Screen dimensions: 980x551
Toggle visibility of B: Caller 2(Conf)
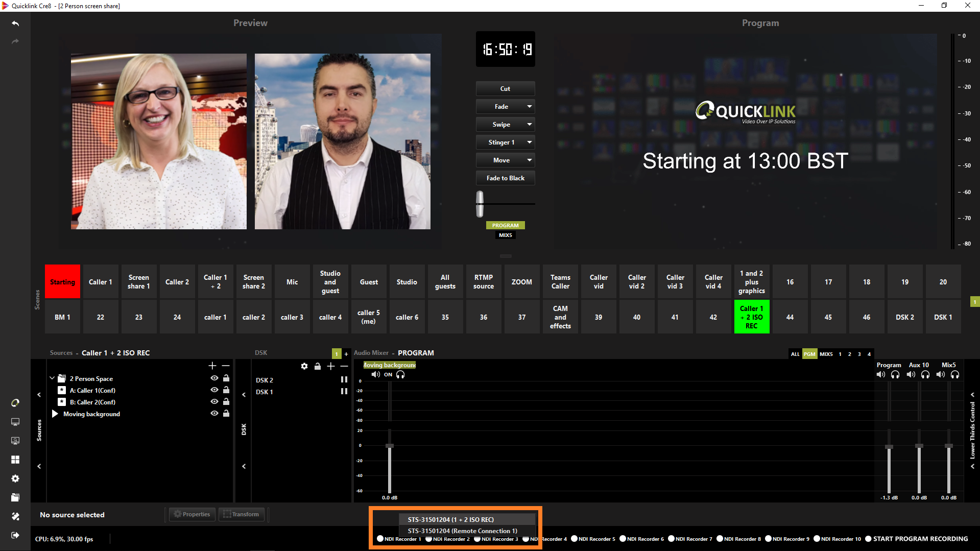(x=214, y=402)
